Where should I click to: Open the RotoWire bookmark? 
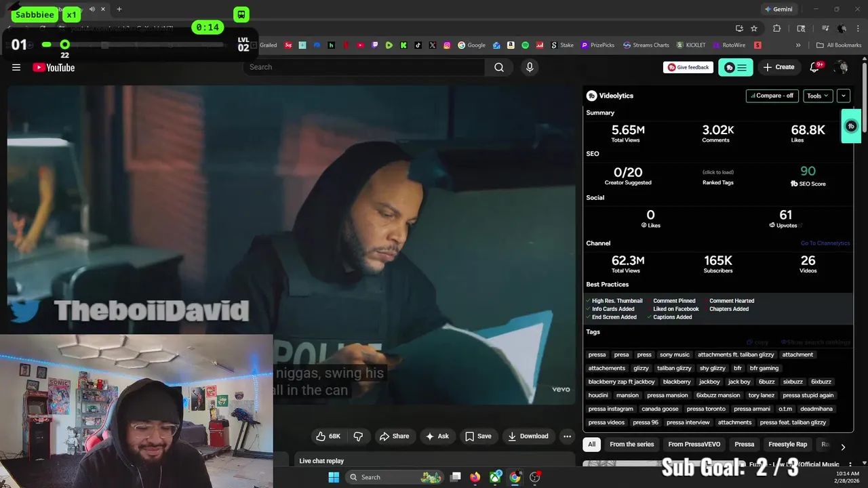point(728,45)
